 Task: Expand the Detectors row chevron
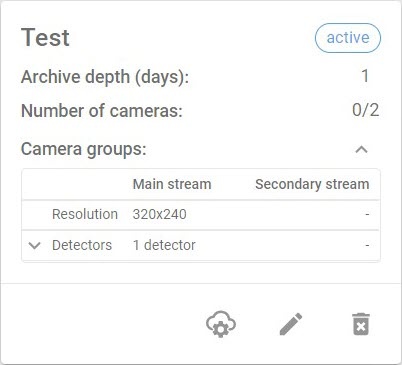click(x=35, y=246)
